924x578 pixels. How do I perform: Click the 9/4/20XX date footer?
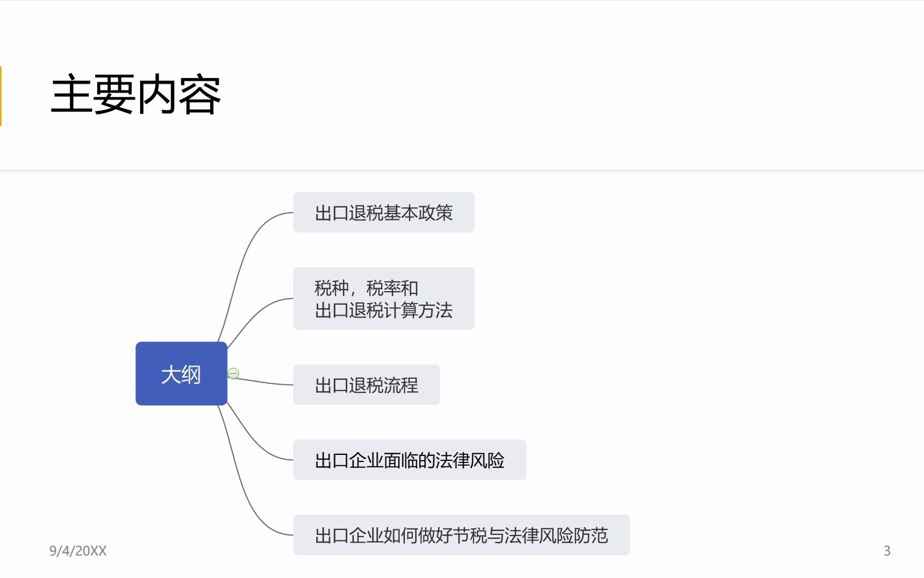pos(78,551)
